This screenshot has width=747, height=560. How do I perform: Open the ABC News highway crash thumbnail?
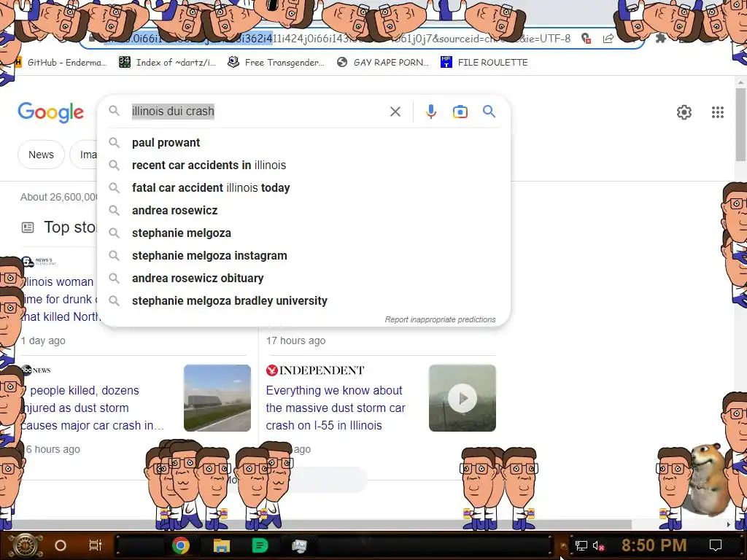[x=217, y=398]
